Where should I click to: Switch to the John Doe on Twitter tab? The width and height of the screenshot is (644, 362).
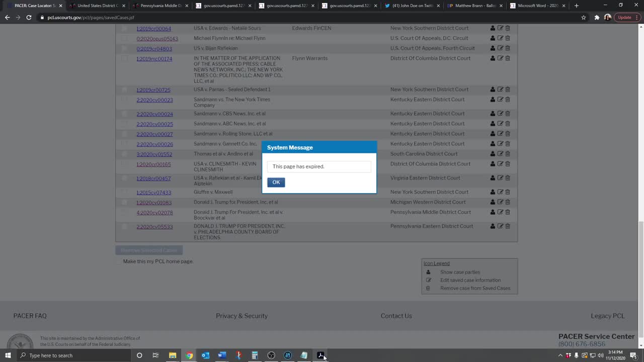[x=411, y=6]
